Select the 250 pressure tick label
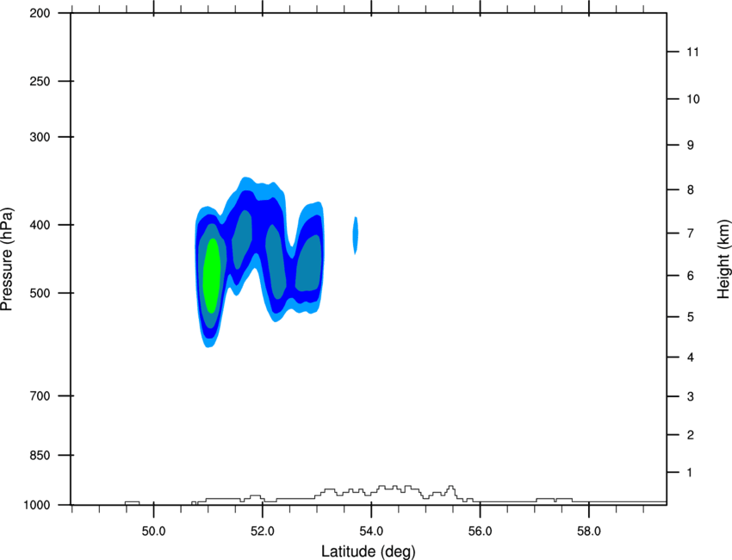The height and width of the screenshot is (560, 732). click(x=40, y=81)
